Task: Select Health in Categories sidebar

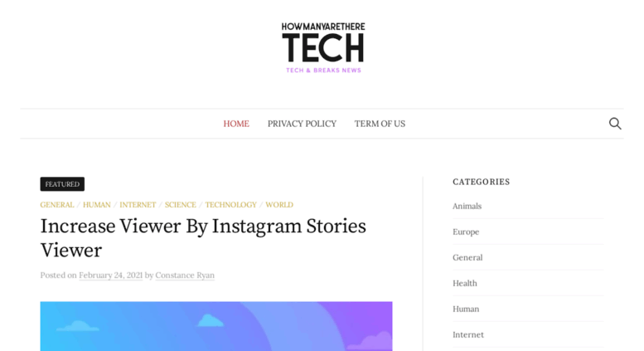Action: (465, 283)
